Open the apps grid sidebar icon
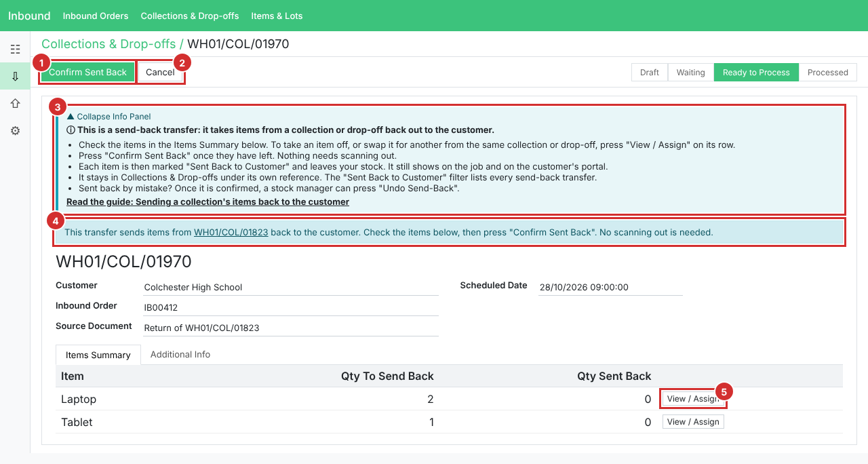 [15, 49]
